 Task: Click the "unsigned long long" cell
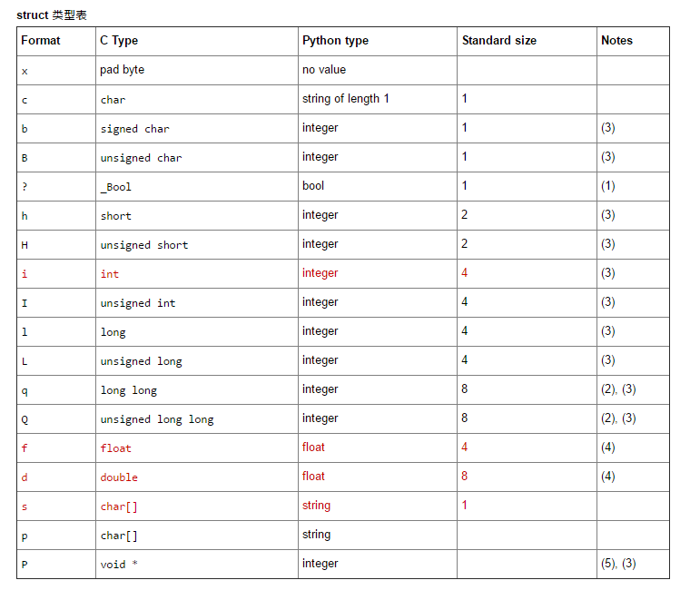pos(156,419)
